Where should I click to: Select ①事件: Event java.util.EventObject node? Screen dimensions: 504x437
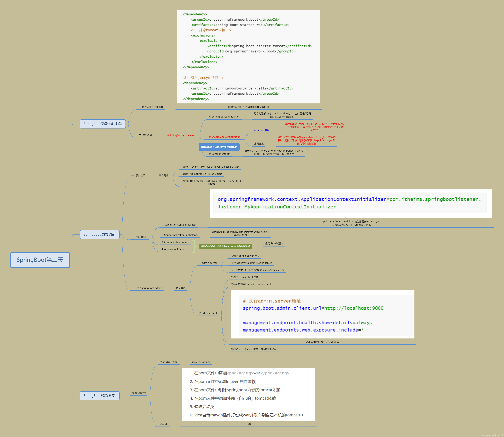211,167
